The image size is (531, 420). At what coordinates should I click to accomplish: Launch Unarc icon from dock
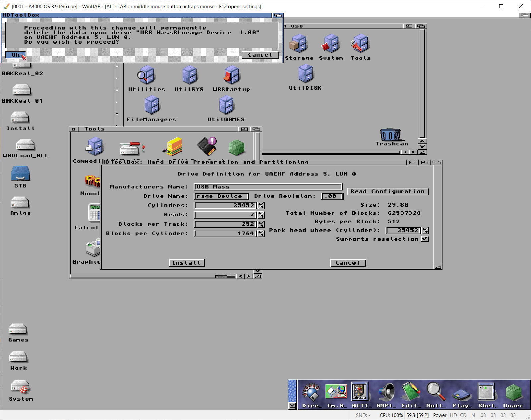point(513,393)
